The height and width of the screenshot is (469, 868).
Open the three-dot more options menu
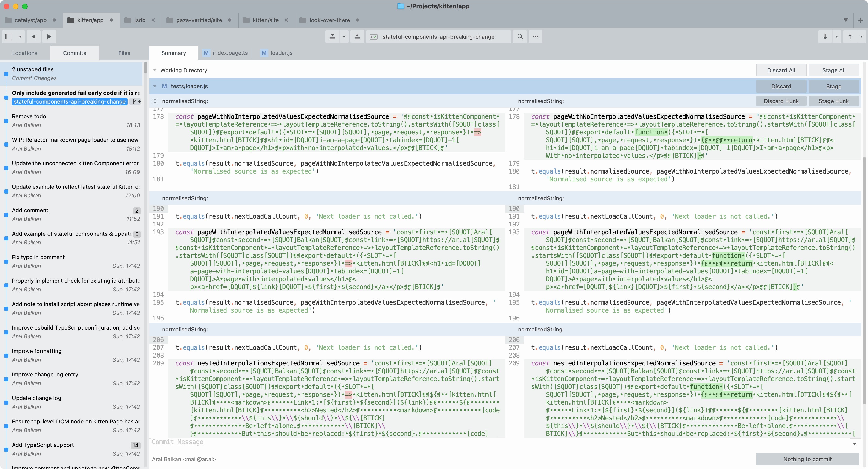tap(535, 37)
